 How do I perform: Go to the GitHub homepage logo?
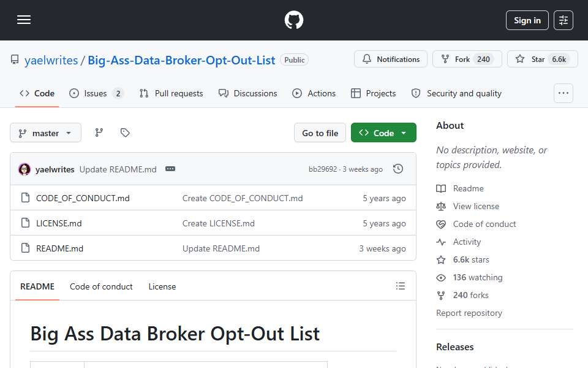point(293,20)
